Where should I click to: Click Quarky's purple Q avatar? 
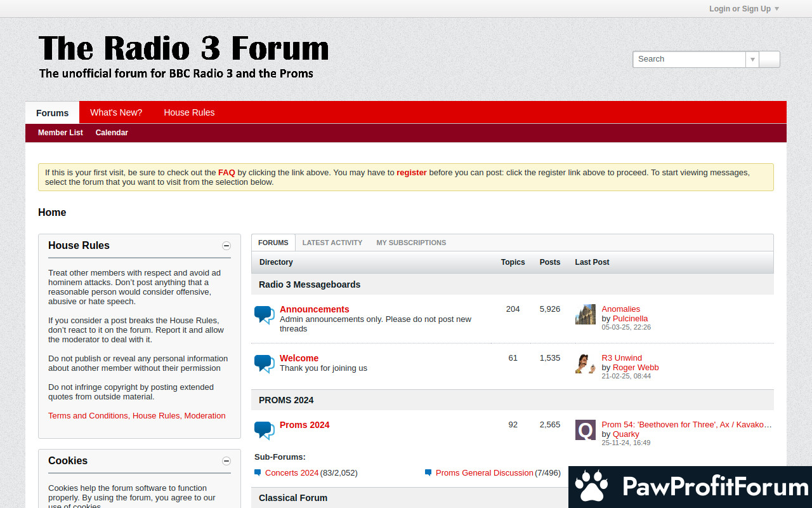point(585,430)
